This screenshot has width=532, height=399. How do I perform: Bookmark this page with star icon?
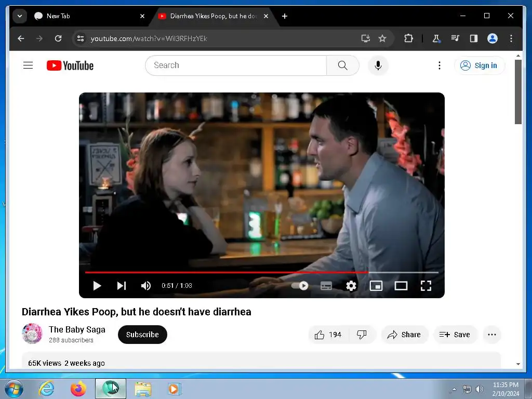pyautogui.click(x=382, y=38)
